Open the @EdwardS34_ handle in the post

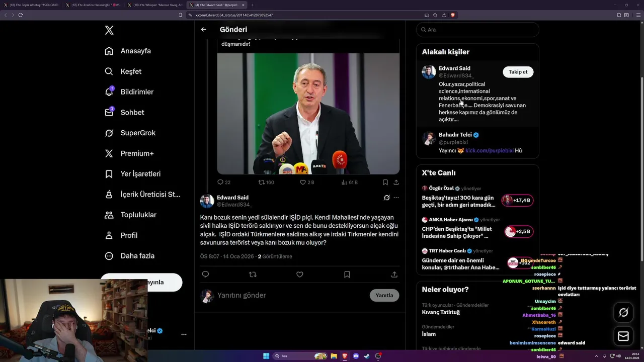coord(234,205)
